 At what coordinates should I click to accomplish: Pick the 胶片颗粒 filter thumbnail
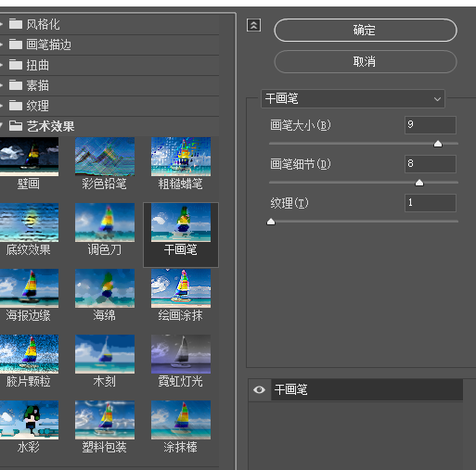pyautogui.click(x=29, y=354)
